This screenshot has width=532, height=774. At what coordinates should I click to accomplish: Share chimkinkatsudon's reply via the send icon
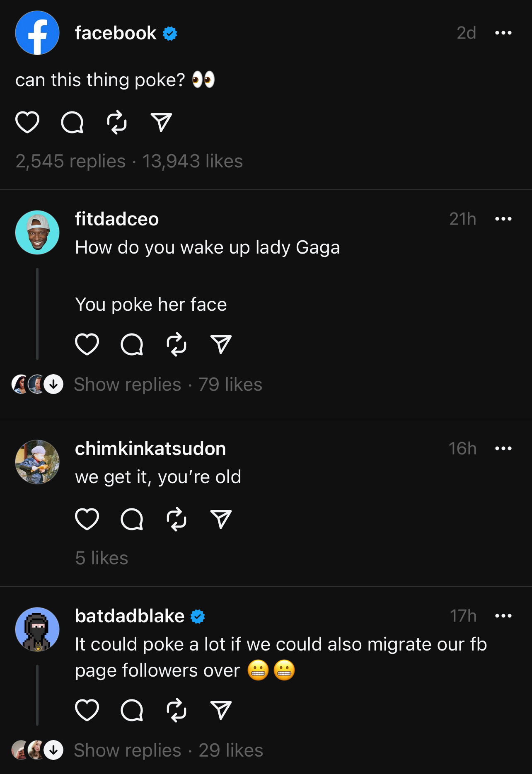coord(221,519)
